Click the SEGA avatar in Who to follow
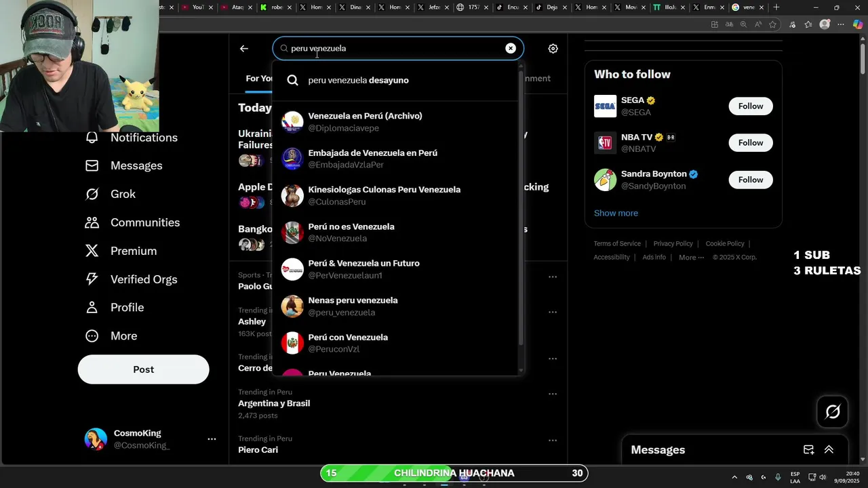Screen dimensions: 868x488 [606, 106]
